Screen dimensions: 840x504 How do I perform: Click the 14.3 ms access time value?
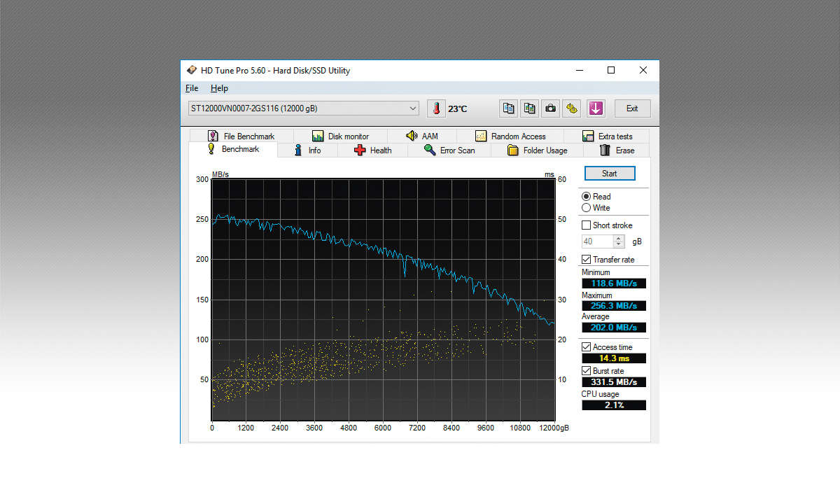614,358
